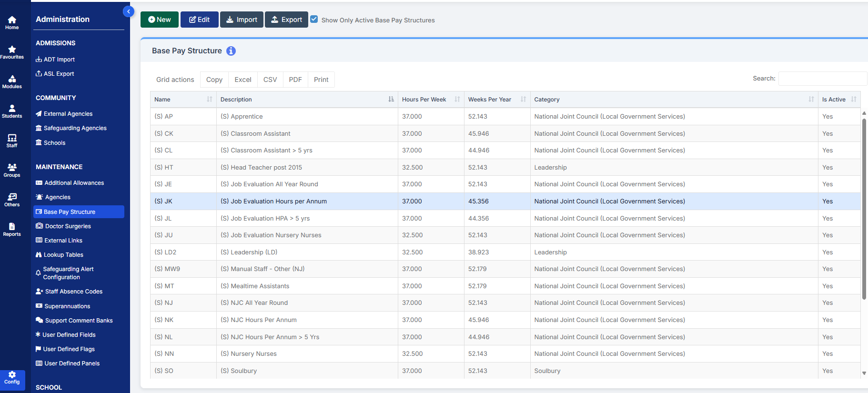This screenshot has width=868, height=393.
Task: Click the table's vertical scrollbar
Action: 864,210
